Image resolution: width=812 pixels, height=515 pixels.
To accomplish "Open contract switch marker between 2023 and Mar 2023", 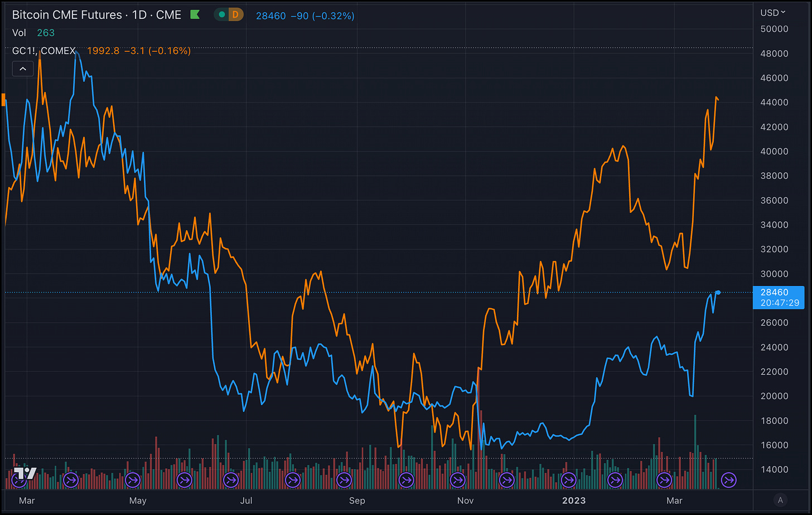I will point(615,479).
